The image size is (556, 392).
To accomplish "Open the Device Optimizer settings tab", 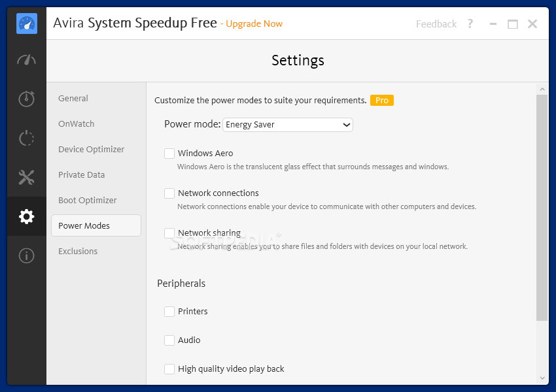I will pyautogui.click(x=91, y=149).
